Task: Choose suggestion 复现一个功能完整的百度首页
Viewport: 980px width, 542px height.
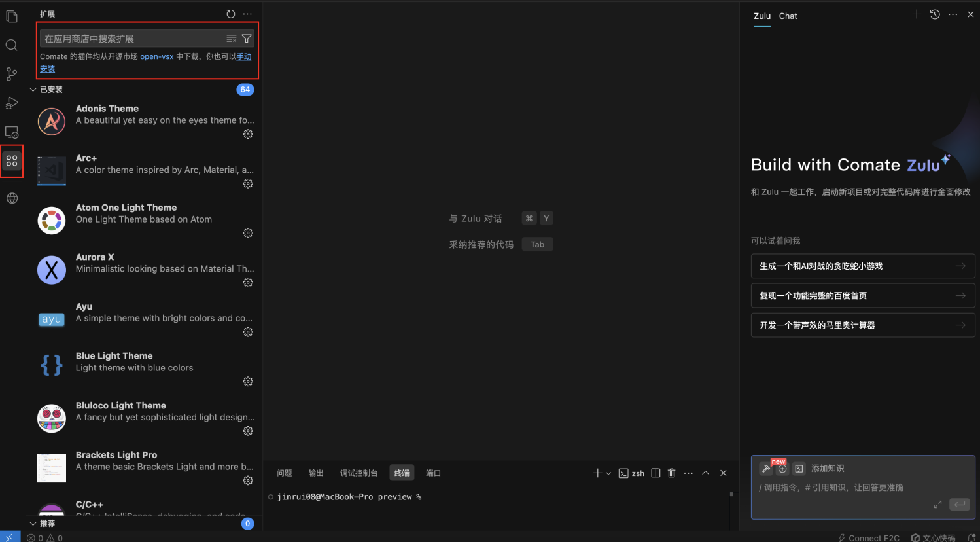Action: 863,296
